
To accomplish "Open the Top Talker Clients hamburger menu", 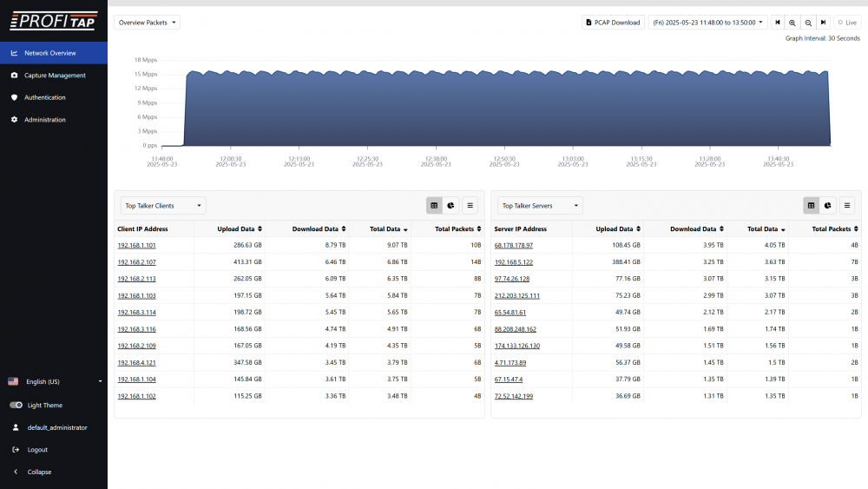I will (470, 206).
